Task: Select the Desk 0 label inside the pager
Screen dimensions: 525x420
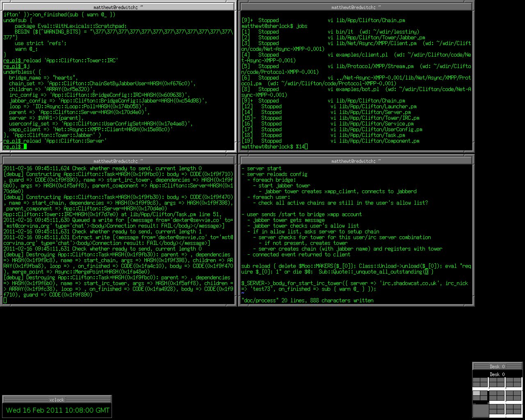Action: pyautogui.click(x=497, y=374)
